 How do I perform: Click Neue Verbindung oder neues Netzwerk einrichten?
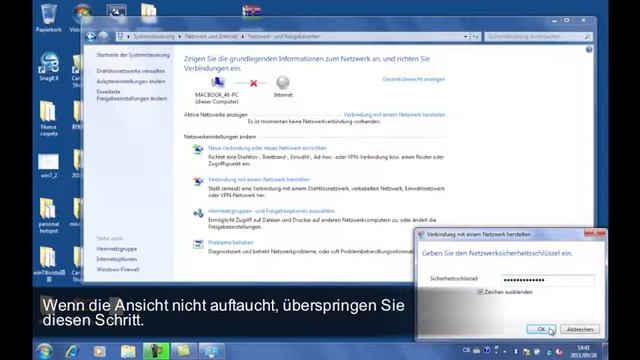[267, 148]
